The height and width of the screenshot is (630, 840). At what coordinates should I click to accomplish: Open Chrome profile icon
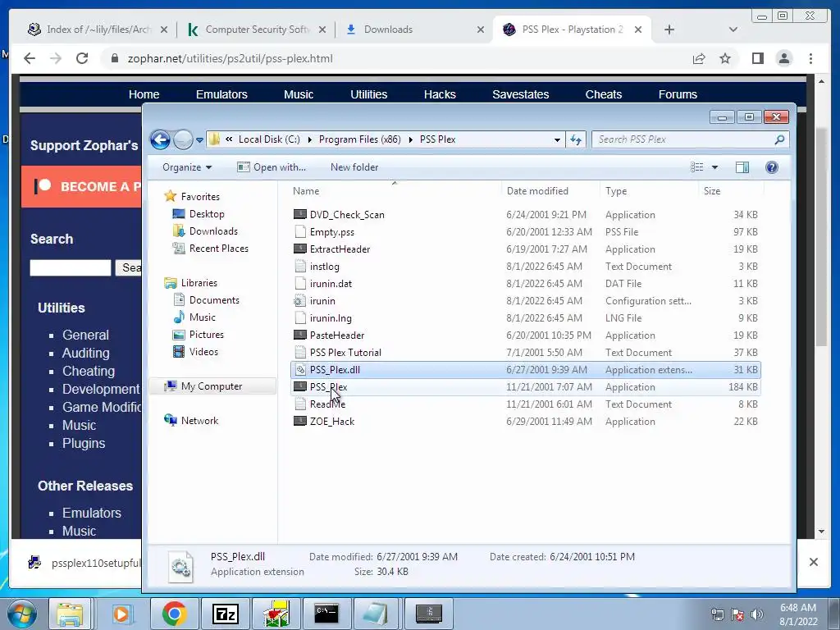tap(784, 58)
